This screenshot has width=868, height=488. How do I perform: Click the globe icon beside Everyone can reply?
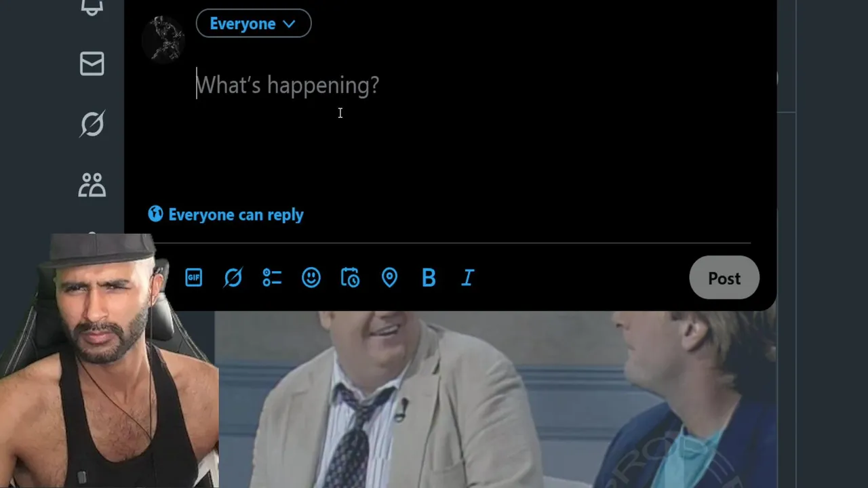click(x=156, y=214)
